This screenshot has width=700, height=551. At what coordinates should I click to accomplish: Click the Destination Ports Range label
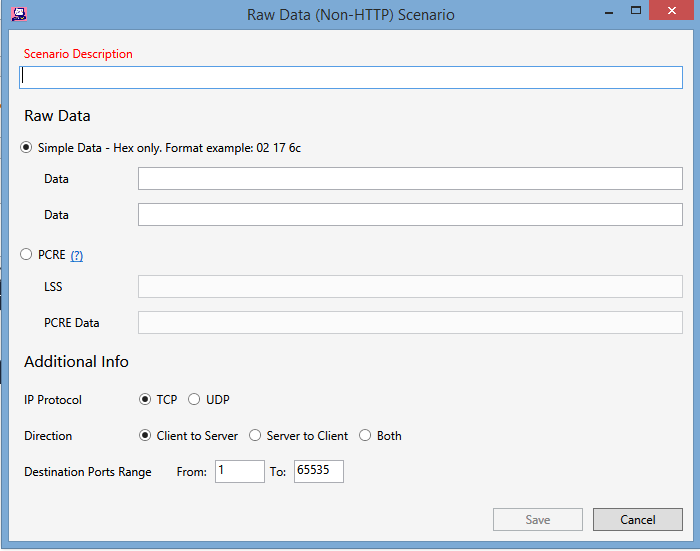pos(88,472)
